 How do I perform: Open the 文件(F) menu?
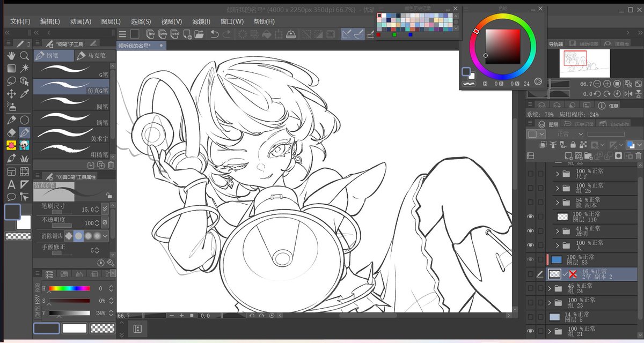pos(20,21)
